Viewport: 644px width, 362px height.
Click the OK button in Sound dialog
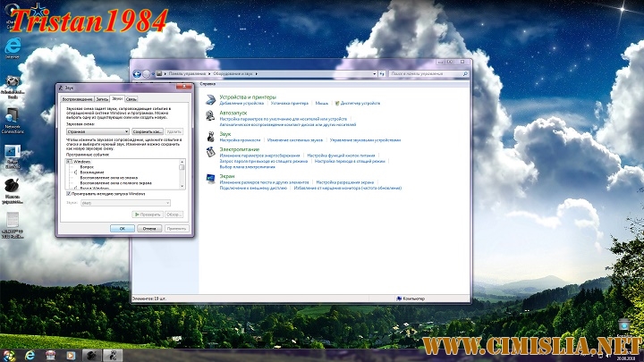tap(122, 228)
